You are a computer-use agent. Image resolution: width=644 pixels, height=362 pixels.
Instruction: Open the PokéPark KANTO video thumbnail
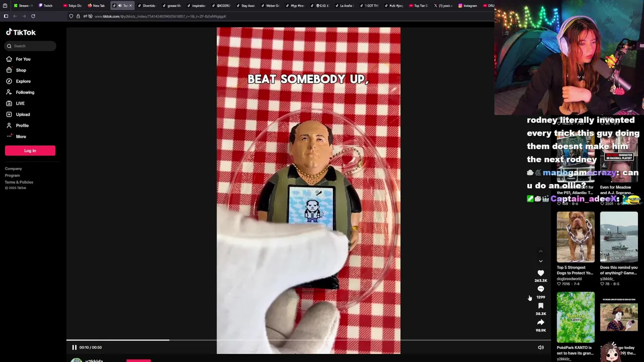[x=576, y=317]
